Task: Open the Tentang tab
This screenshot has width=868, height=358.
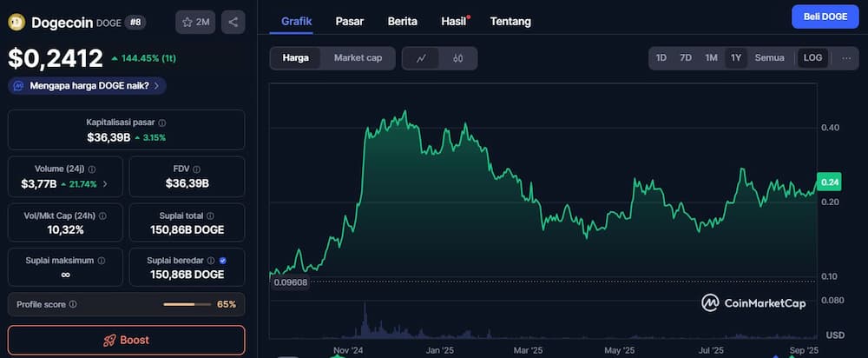Action: (510, 22)
